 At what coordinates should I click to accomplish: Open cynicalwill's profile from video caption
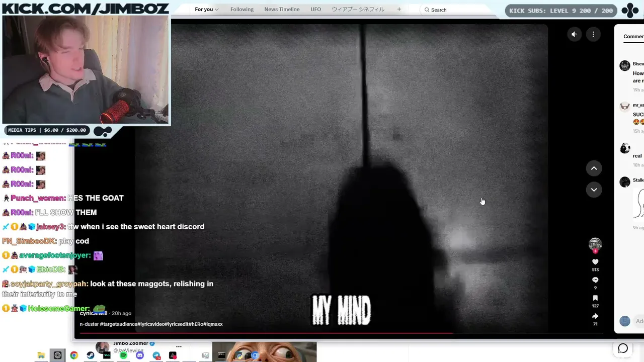point(94,313)
